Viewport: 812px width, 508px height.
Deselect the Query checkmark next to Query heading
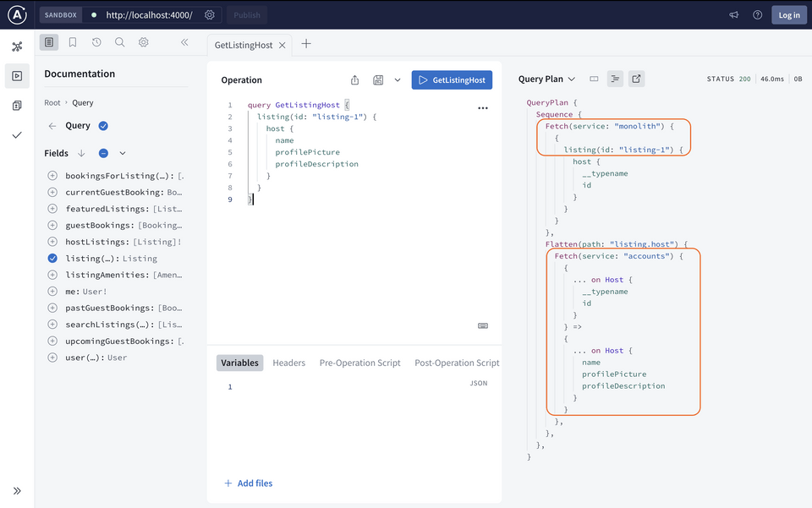[103, 125]
